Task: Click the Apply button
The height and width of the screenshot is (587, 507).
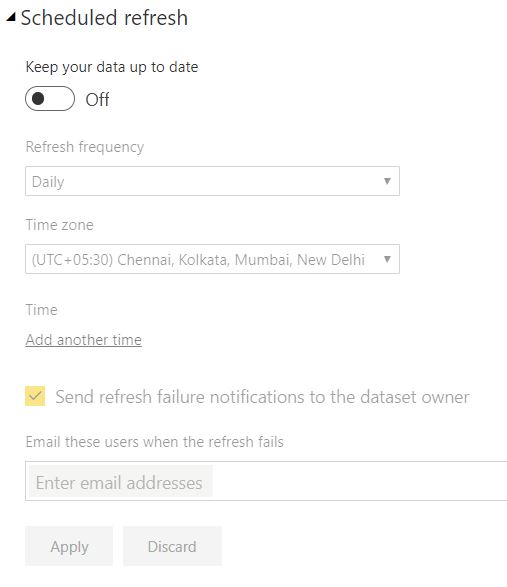Action: (x=69, y=546)
